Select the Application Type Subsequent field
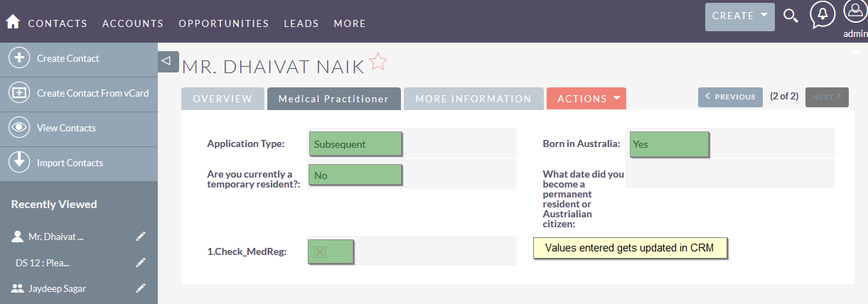The width and height of the screenshot is (868, 304). pos(355,143)
